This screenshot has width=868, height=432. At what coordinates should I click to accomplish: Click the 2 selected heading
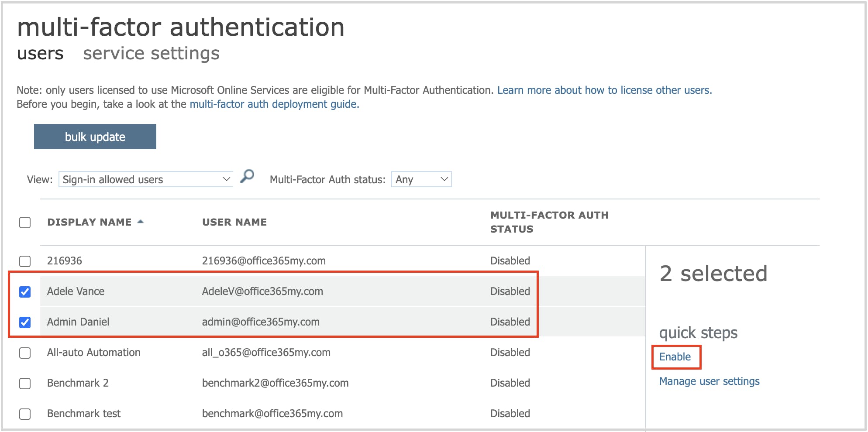(x=713, y=274)
